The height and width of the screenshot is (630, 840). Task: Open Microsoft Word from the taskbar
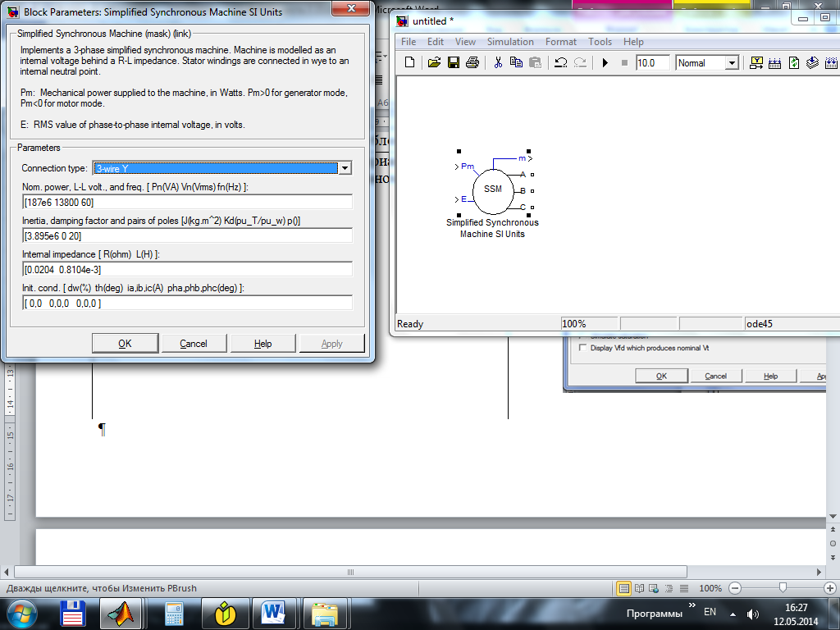(273, 614)
